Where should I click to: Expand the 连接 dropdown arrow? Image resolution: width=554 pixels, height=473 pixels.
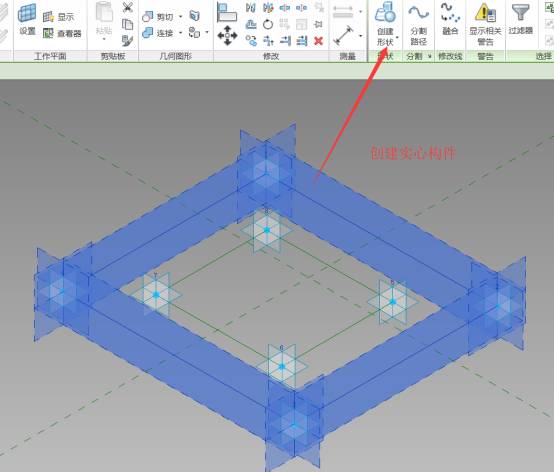tap(181, 33)
